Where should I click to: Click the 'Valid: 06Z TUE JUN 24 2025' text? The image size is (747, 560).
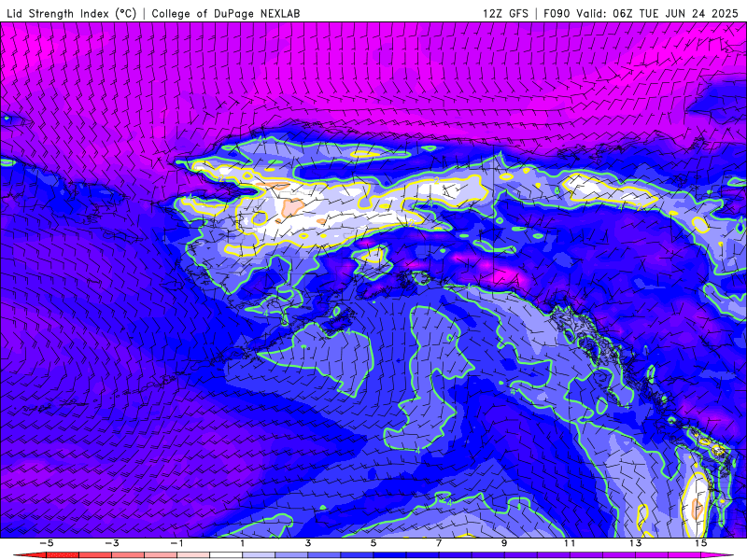pyautogui.click(x=657, y=13)
